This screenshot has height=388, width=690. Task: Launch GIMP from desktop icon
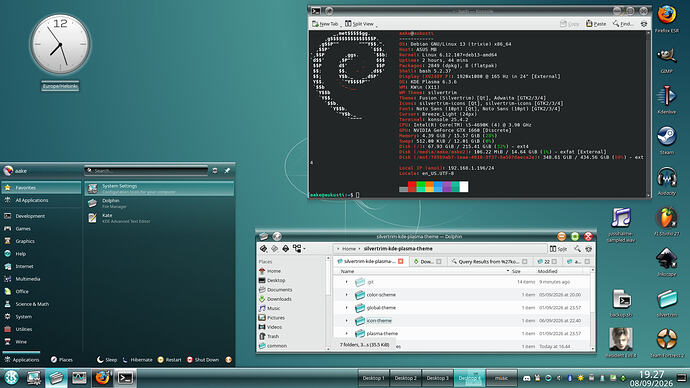667,56
